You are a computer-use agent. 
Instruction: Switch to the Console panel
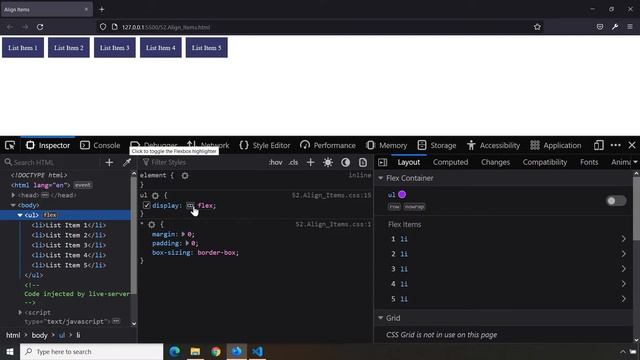(100, 145)
